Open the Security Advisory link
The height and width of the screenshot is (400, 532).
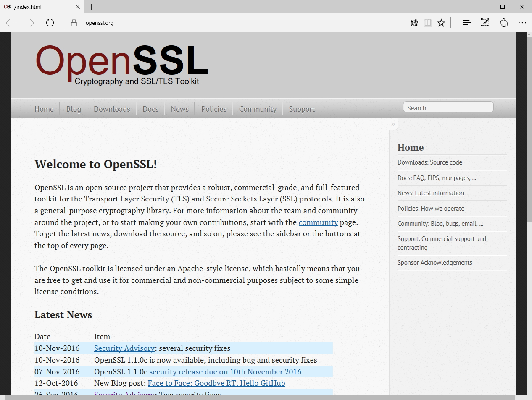tap(124, 348)
